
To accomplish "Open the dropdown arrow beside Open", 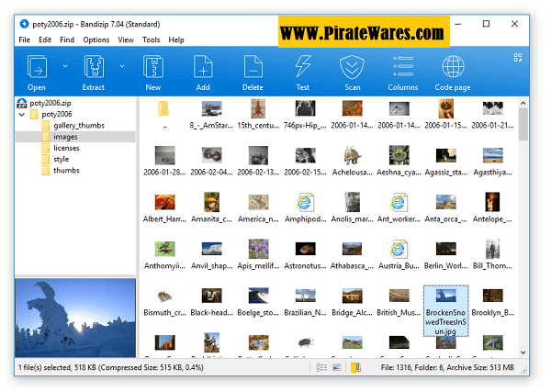I will tap(62, 66).
